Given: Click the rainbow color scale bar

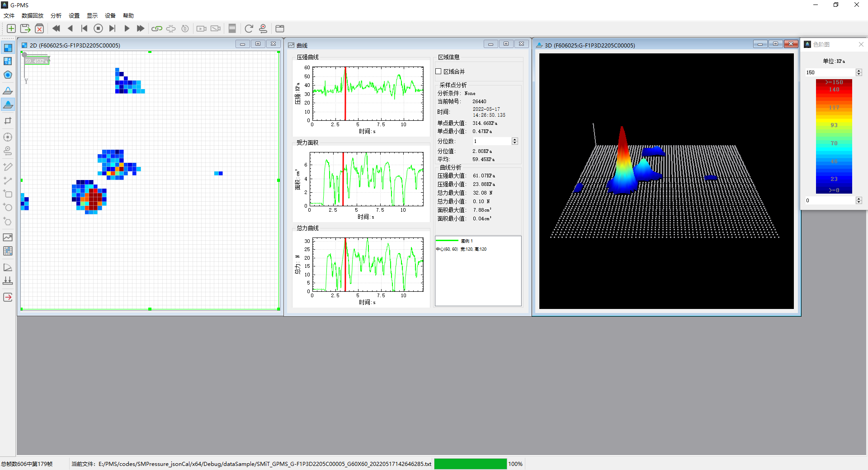Looking at the screenshot, I should pyautogui.click(x=834, y=137).
